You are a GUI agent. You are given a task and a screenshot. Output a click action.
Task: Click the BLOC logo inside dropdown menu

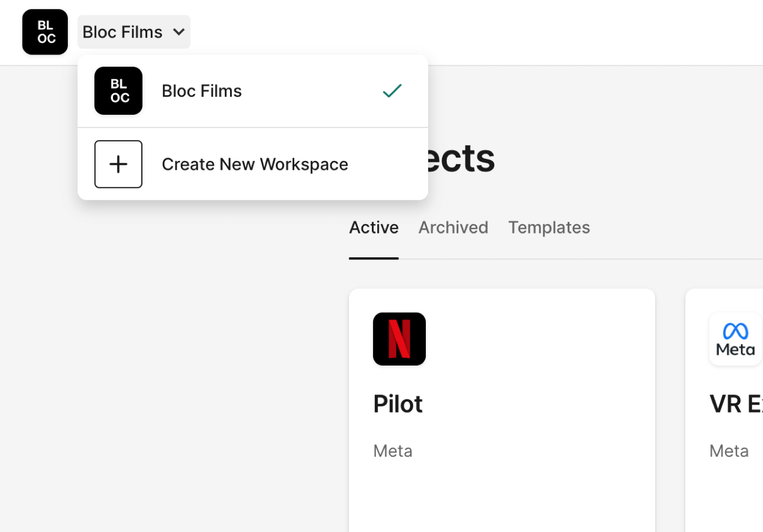[118, 91]
